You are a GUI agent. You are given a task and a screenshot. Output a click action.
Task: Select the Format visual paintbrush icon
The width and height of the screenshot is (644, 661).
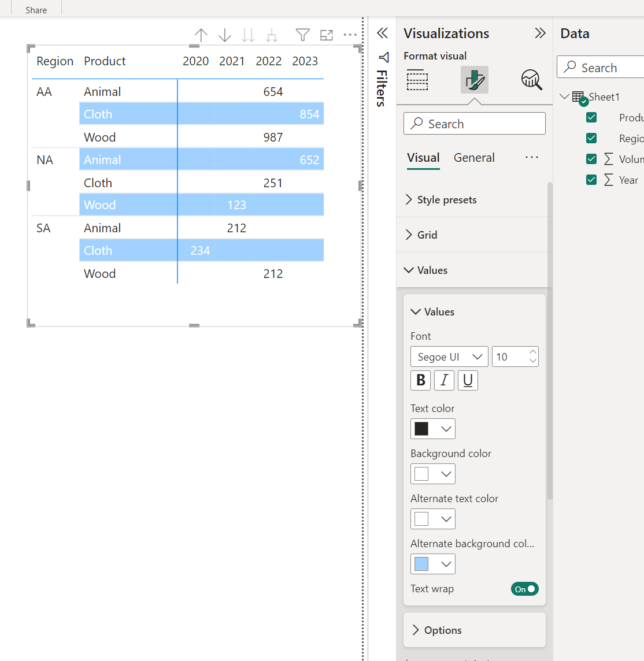coord(475,80)
